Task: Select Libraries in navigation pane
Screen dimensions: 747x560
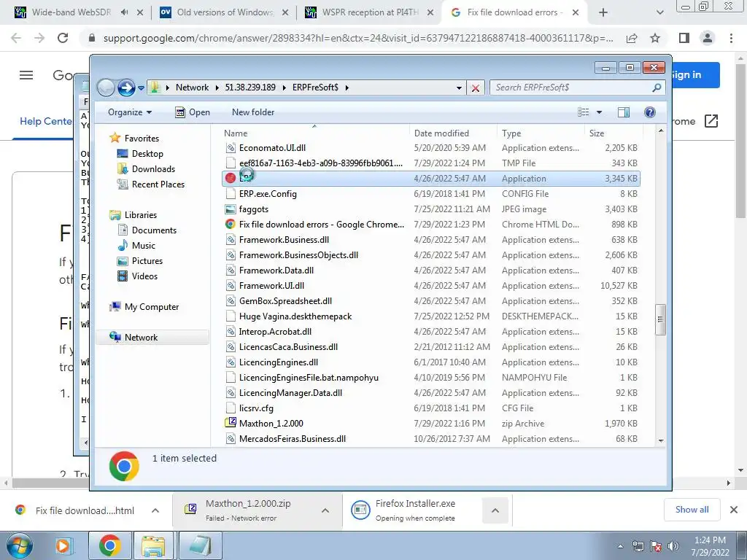Action: click(x=141, y=215)
